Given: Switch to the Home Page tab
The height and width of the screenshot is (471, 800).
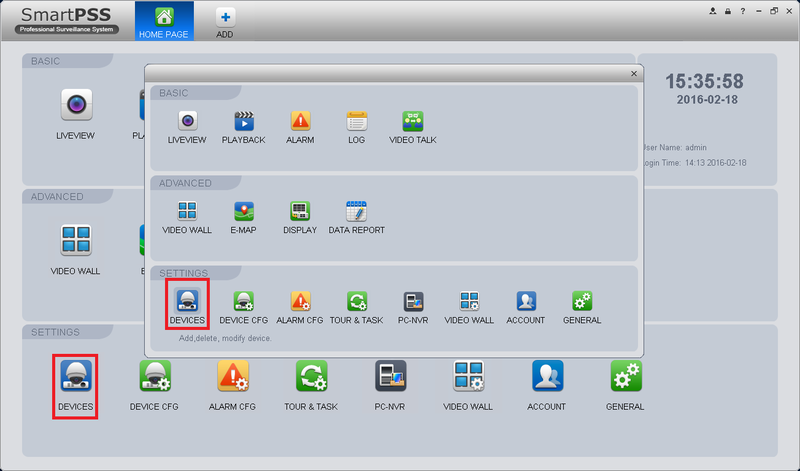Looking at the screenshot, I should coord(164,21).
